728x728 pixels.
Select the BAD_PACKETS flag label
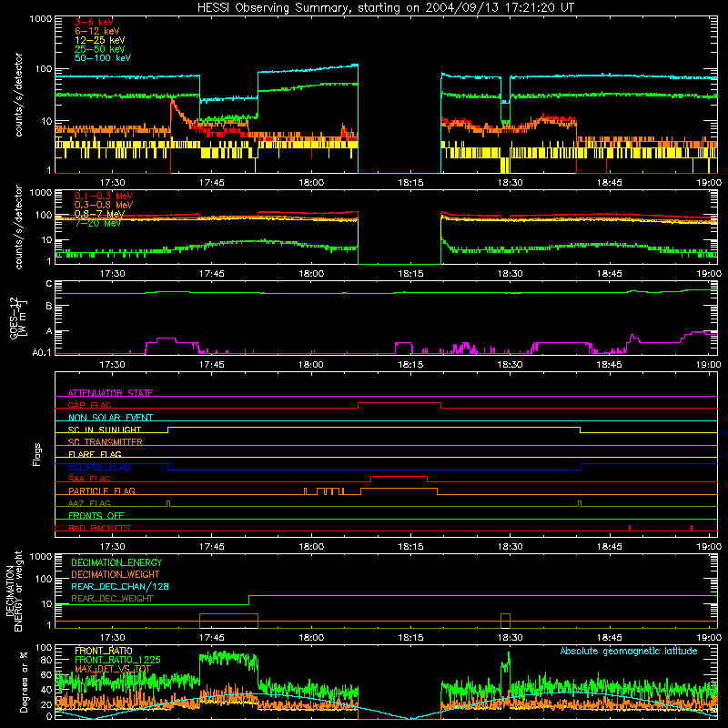[99, 528]
